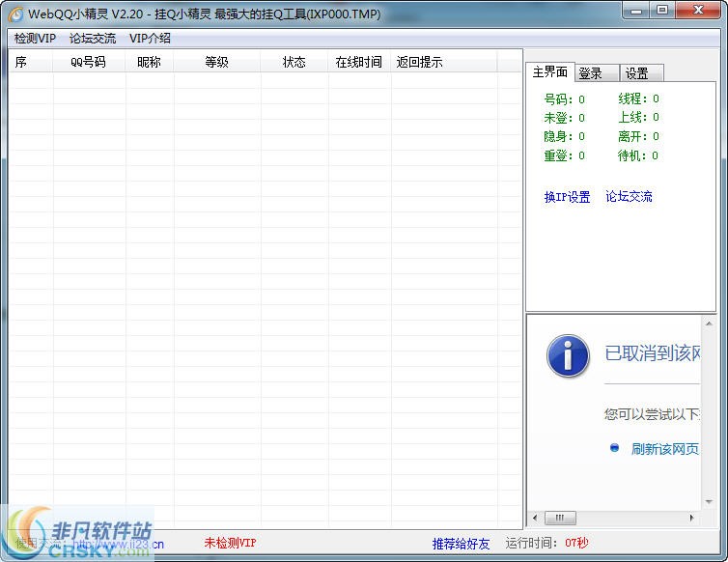The image size is (728, 562).
Task: Click the browser panel scroll down arrow
Action: point(709,501)
